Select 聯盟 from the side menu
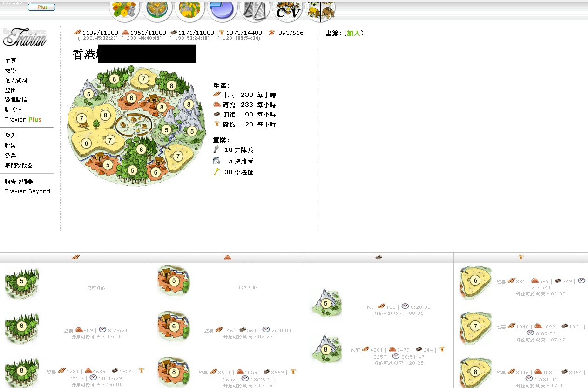 [11, 146]
